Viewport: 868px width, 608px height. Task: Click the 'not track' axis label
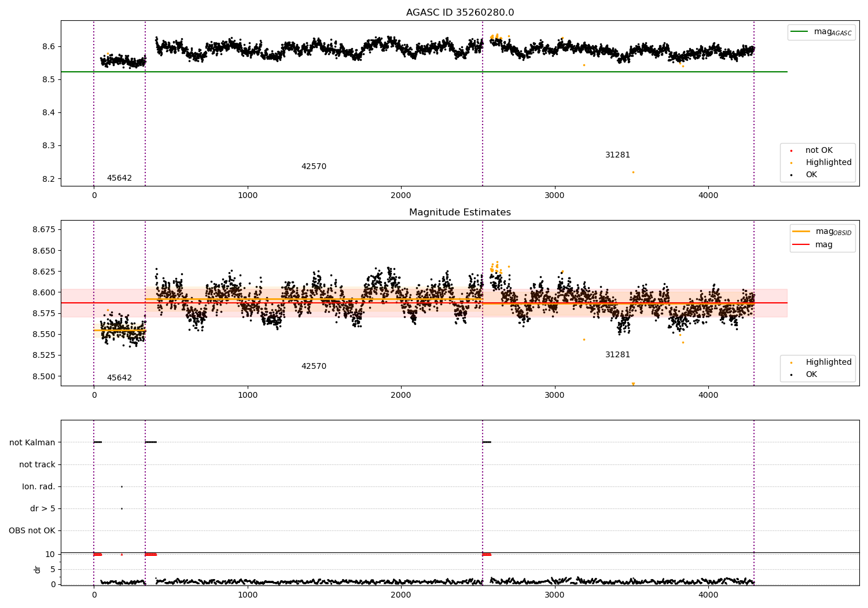click(x=37, y=464)
